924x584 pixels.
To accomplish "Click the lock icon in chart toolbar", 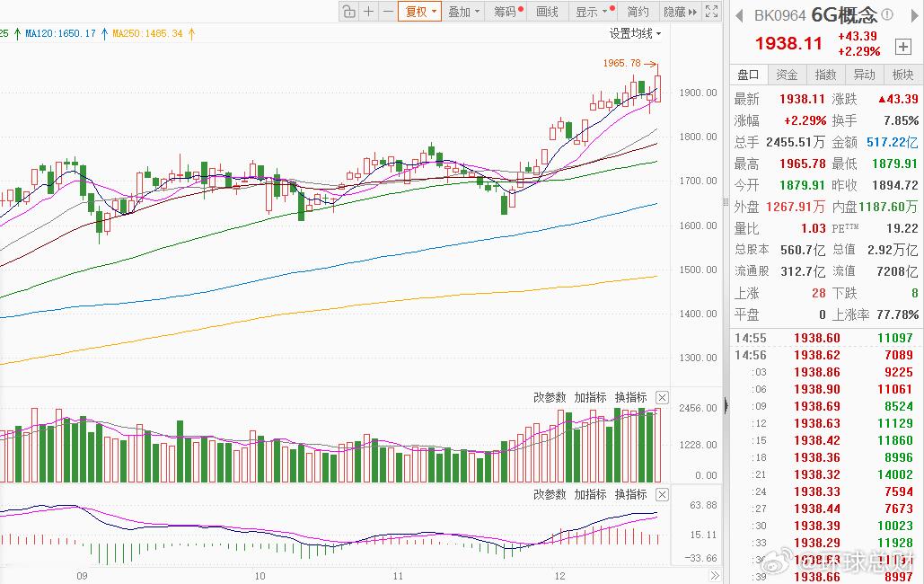I will [349, 11].
